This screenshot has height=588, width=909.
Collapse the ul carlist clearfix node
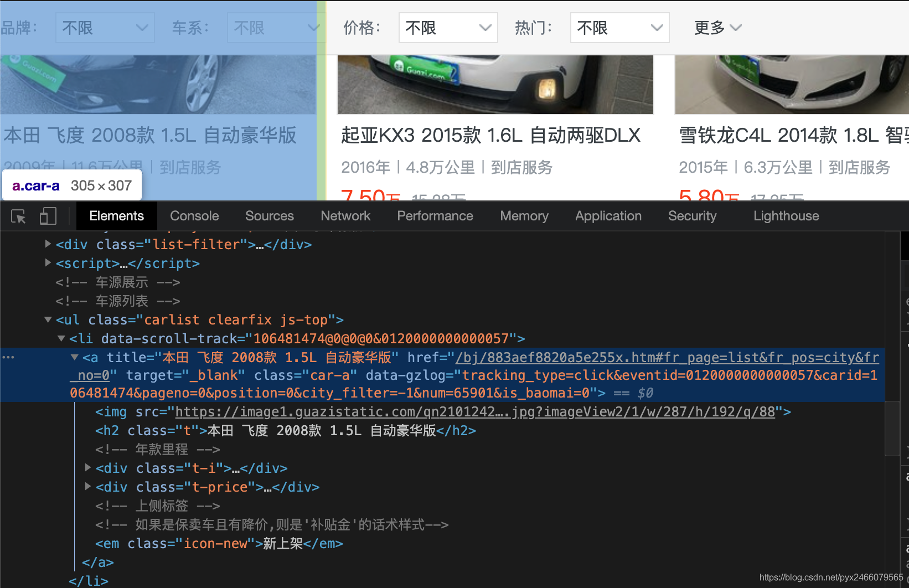tap(48, 319)
